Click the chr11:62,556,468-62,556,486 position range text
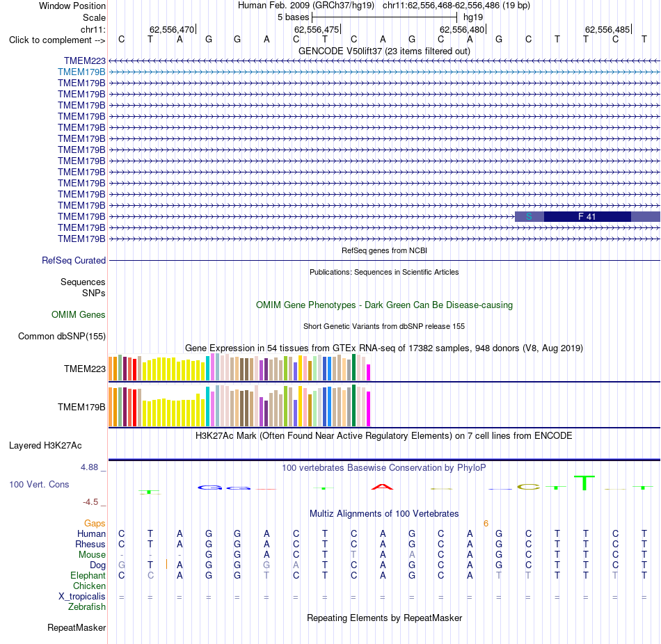The image size is (661, 644). [456, 6]
